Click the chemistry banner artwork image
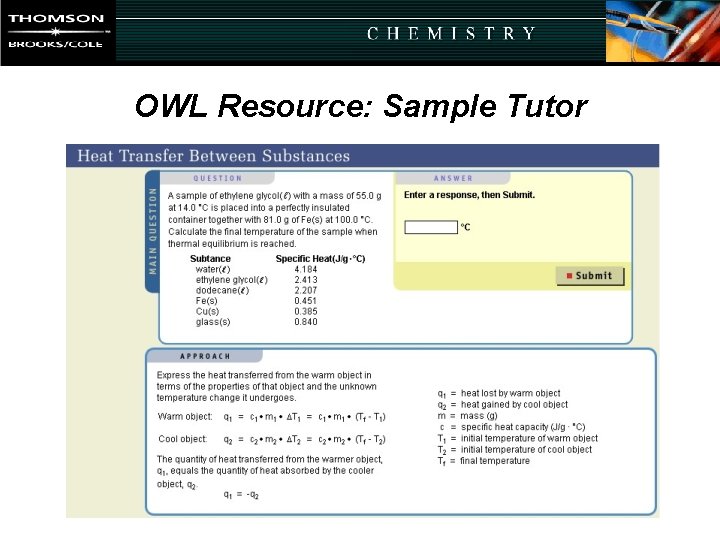Screen dimensions: 720x540 pyautogui.click(x=663, y=31)
